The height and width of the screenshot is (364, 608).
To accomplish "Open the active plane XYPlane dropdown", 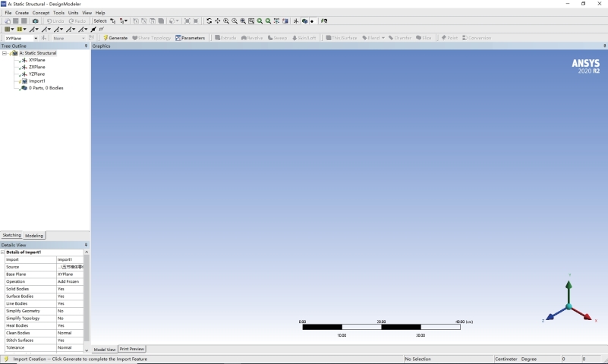I will (x=36, y=38).
